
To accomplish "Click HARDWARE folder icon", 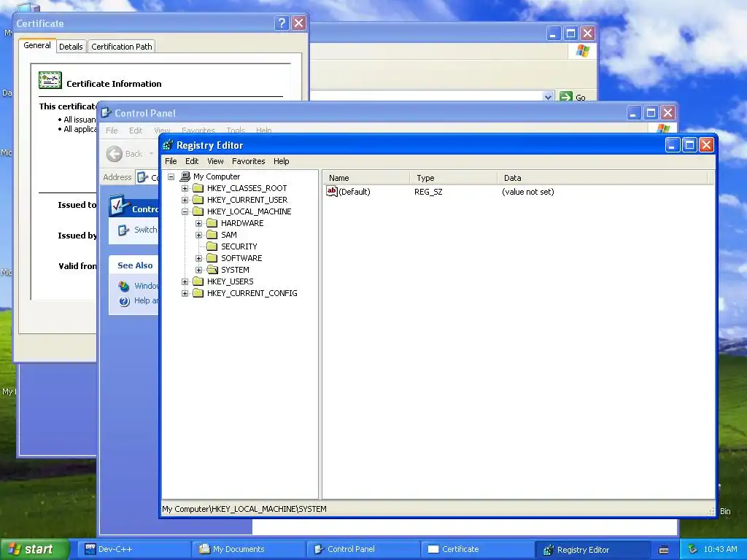I will (x=212, y=223).
